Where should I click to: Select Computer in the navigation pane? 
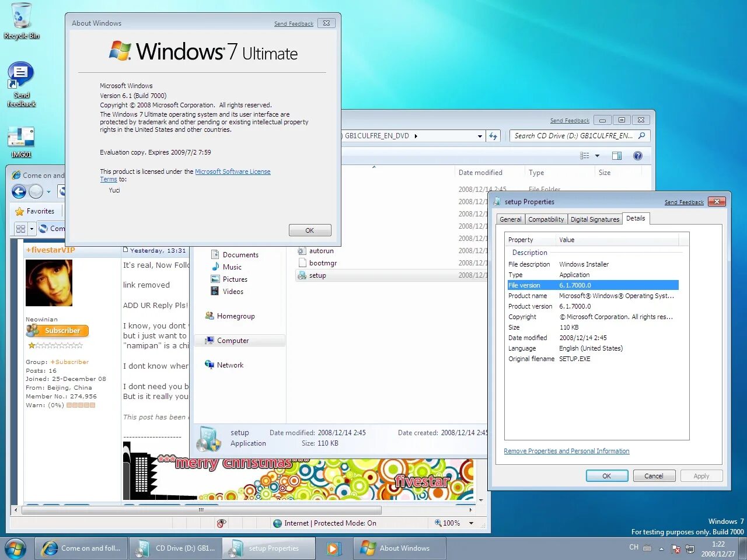pos(233,340)
